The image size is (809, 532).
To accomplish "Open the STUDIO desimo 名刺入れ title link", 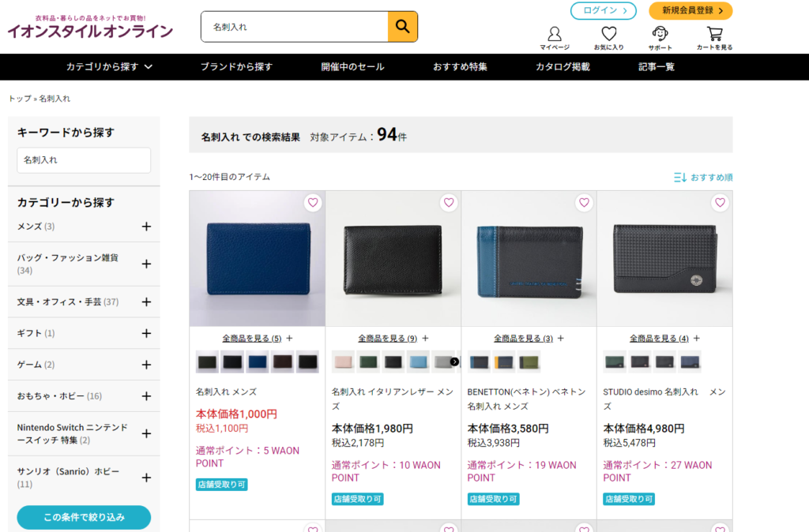I will [x=664, y=399].
